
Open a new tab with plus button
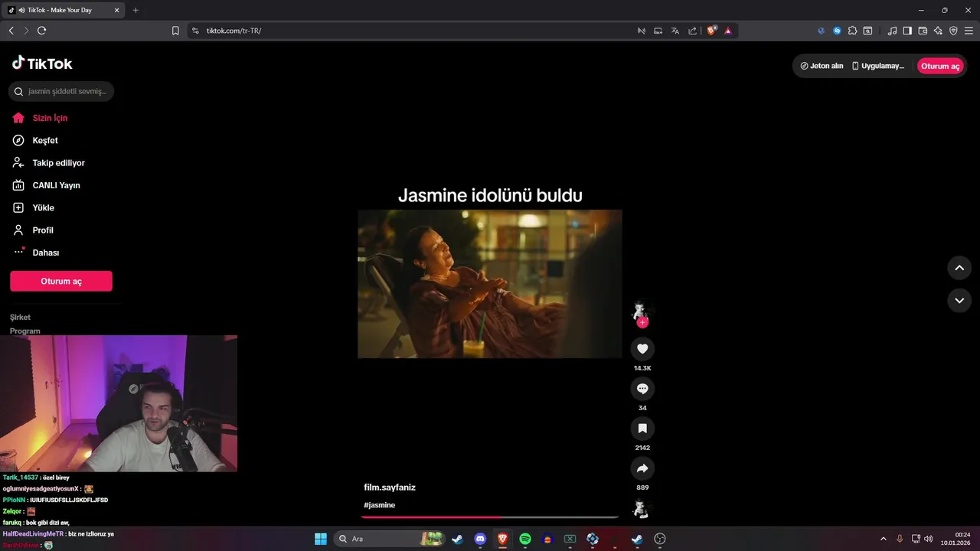[136, 10]
